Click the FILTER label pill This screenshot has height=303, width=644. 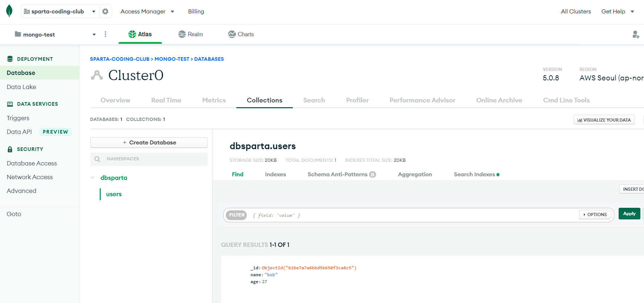[x=237, y=215]
